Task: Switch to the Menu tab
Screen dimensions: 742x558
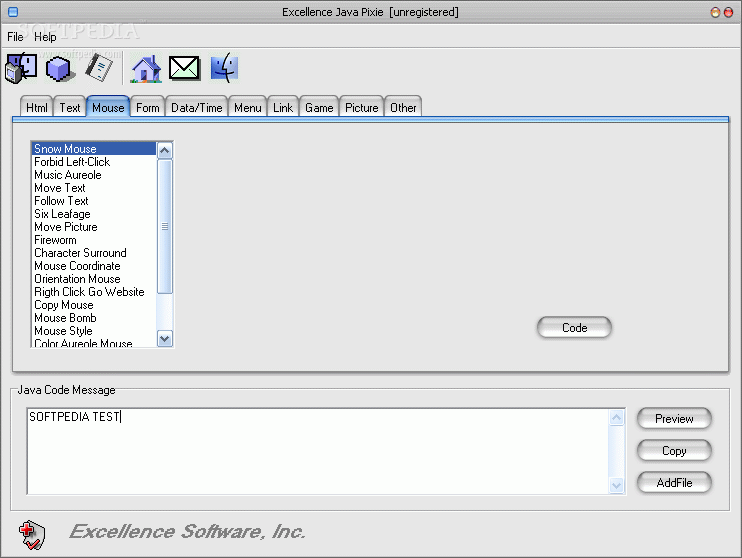Action: point(247,107)
